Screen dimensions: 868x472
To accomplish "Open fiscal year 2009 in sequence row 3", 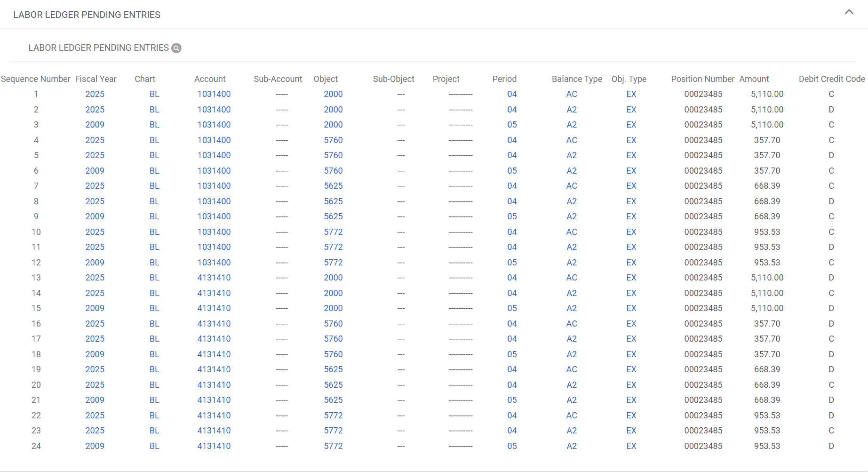I will pyautogui.click(x=95, y=125).
